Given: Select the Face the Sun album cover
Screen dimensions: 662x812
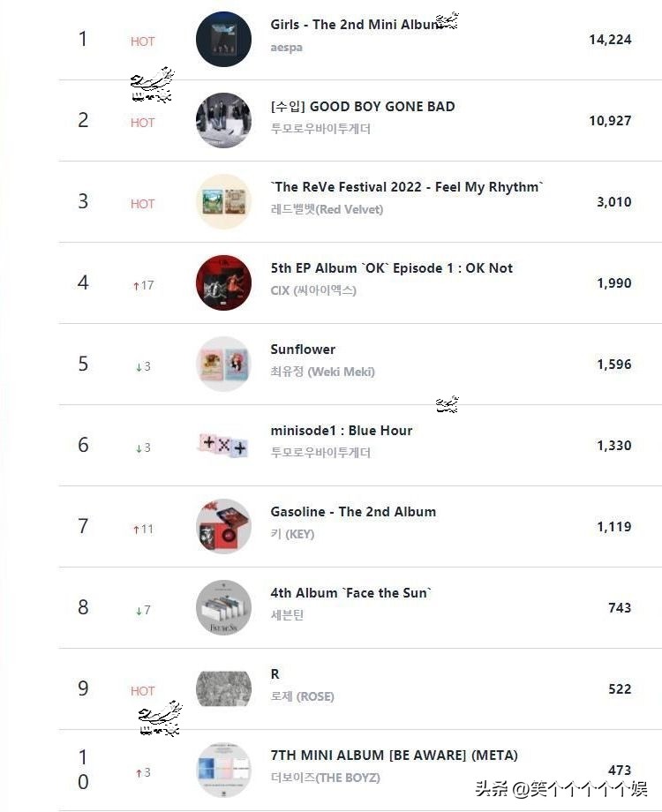Looking at the screenshot, I should pos(223,607).
